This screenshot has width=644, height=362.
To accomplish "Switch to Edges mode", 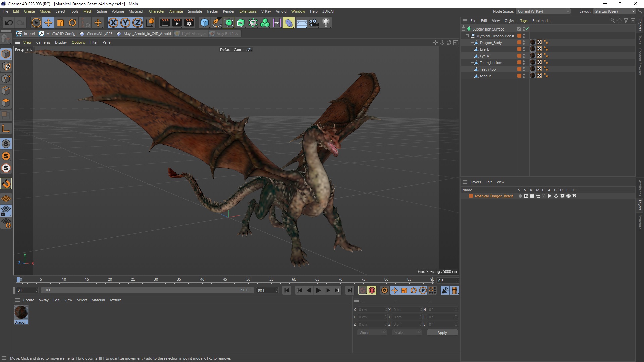I will [x=6, y=90].
